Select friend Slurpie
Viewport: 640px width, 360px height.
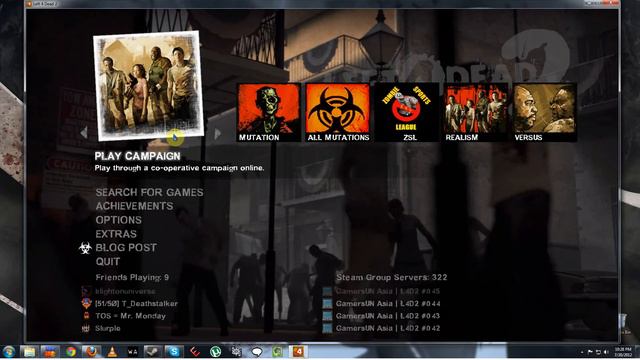(107, 328)
